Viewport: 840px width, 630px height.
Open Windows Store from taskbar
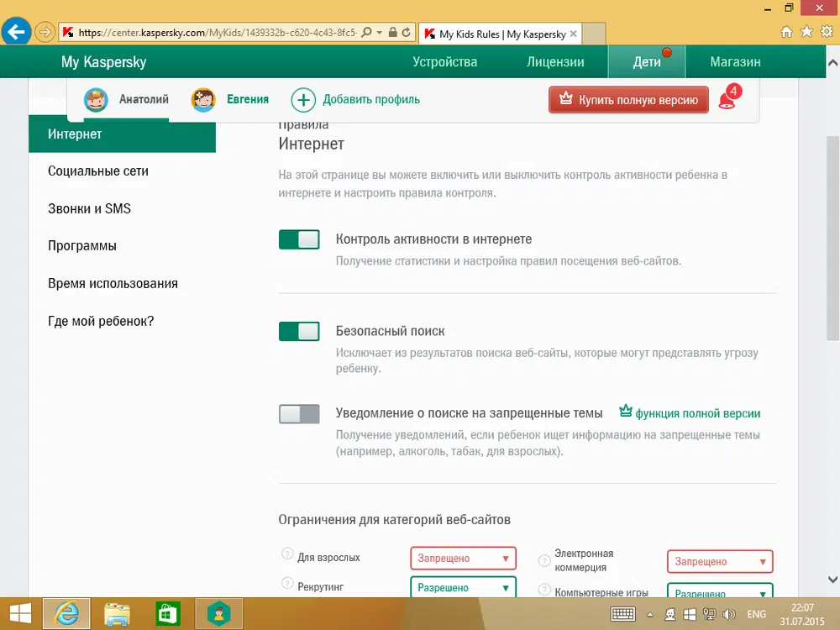[x=167, y=614]
